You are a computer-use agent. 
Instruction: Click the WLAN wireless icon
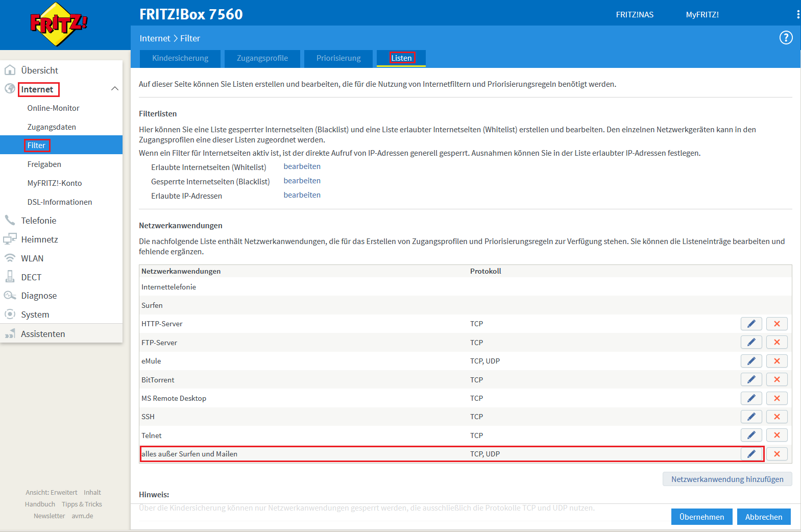pos(10,258)
